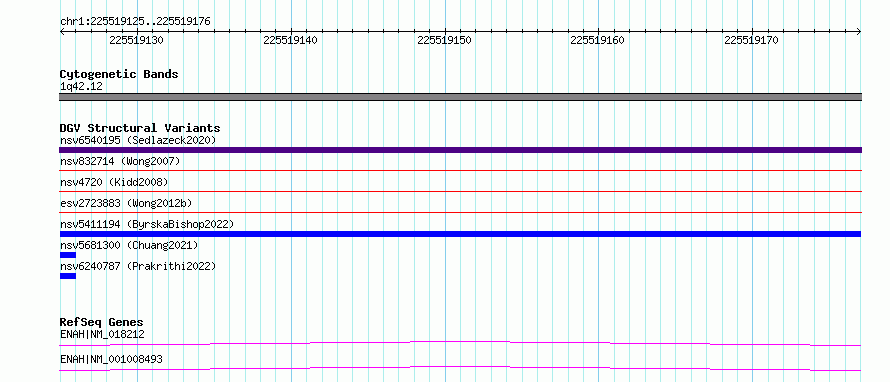
Task: Click the red line of nsv4720
Action: pyautogui.click(x=460, y=192)
